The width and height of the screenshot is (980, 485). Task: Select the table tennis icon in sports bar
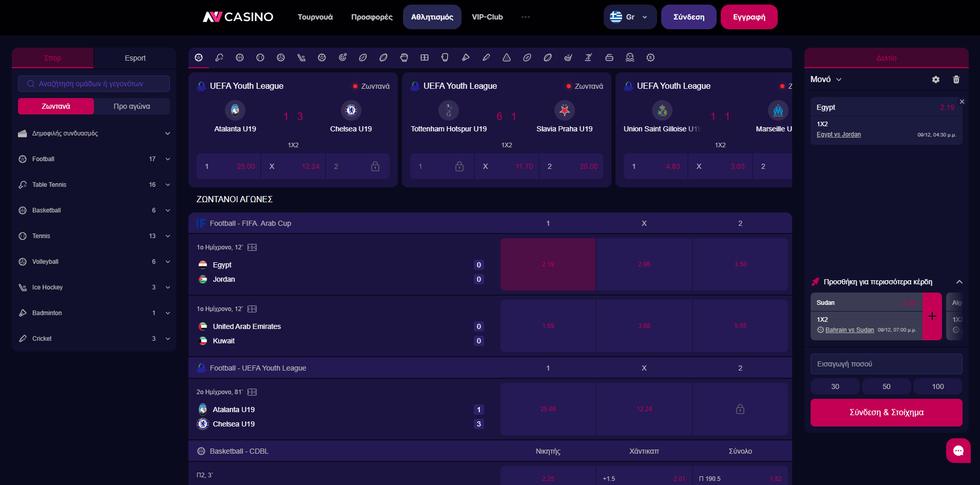click(219, 57)
